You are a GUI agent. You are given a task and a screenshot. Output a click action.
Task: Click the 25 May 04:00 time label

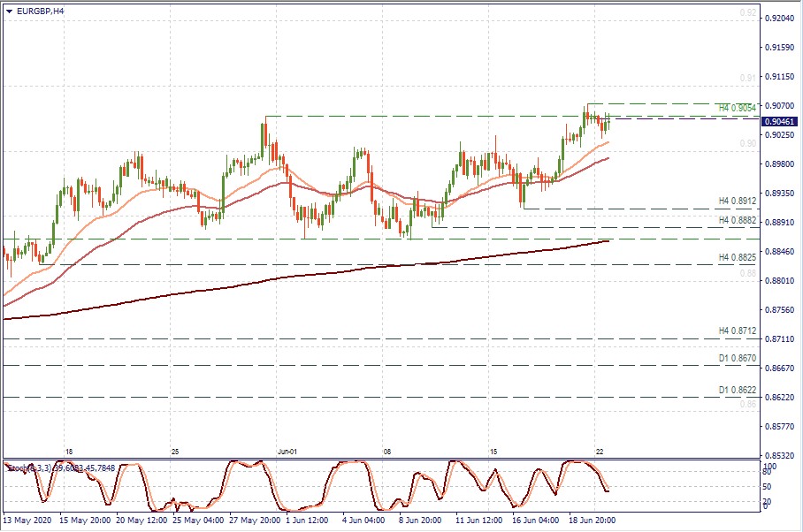point(198,521)
